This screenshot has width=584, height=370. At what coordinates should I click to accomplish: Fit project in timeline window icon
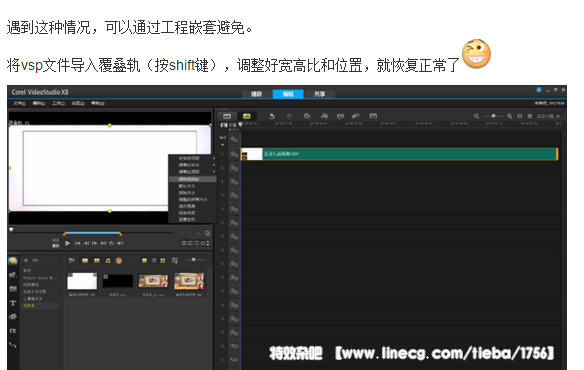pyautogui.click(x=520, y=116)
